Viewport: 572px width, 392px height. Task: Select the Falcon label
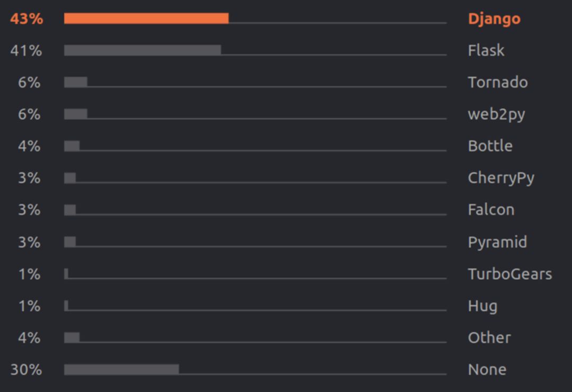pyautogui.click(x=491, y=210)
